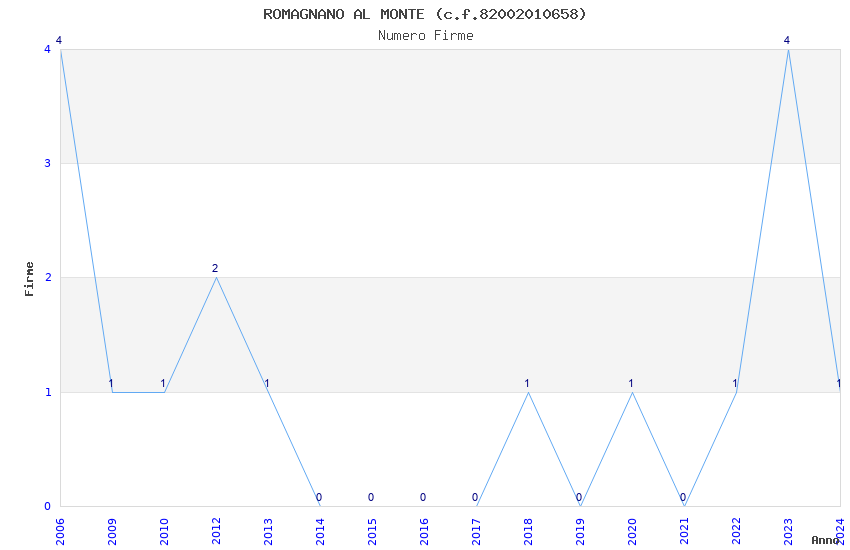Image resolution: width=850 pixels, height=550 pixels.
Task: Click the x-axis year label 2020
Action: pyautogui.click(x=633, y=532)
